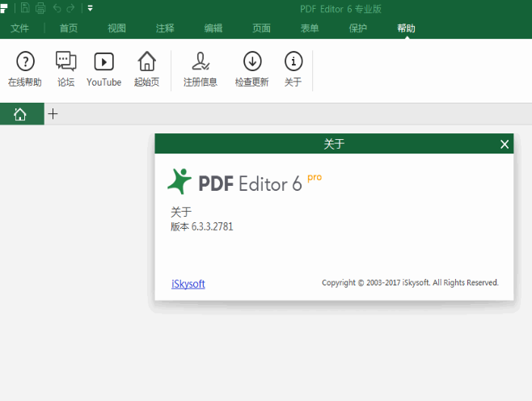Click the redo arrow icon

point(70,8)
